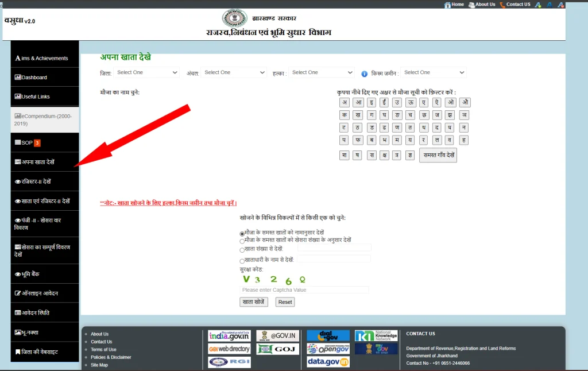588x371 pixels.
Task: Select the खेसरा संख्या के अनुसार देखें option
Action: click(x=242, y=241)
